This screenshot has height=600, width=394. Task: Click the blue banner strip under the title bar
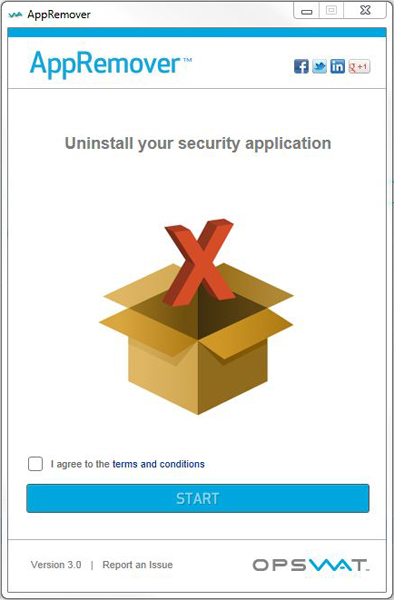click(x=197, y=32)
